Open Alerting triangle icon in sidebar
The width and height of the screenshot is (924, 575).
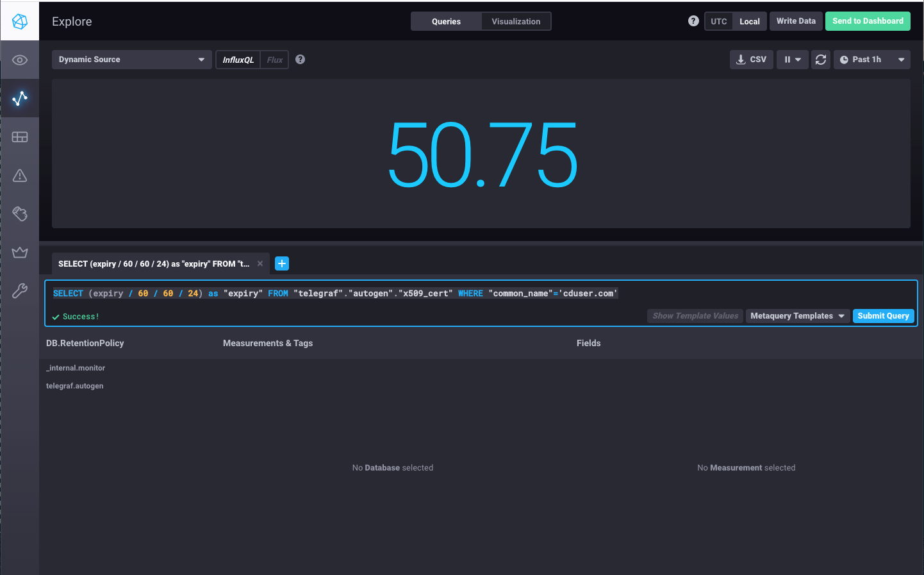[x=20, y=176]
